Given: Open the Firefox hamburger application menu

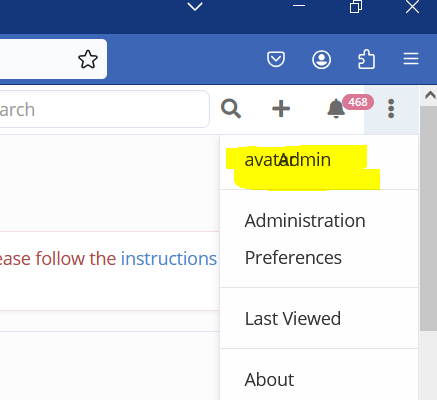Looking at the screenshot, I should [411, 59].
